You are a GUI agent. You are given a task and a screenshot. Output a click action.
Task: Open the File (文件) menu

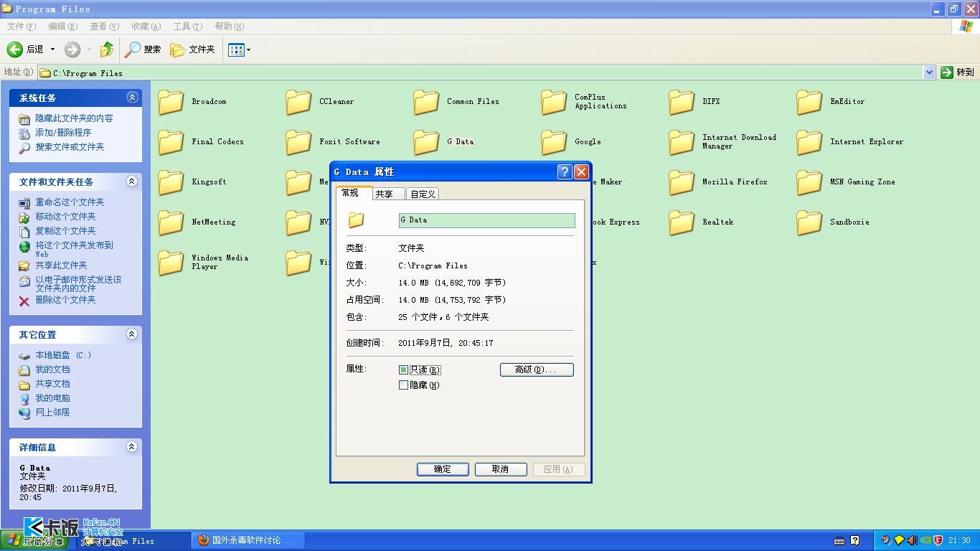point(21,27)
